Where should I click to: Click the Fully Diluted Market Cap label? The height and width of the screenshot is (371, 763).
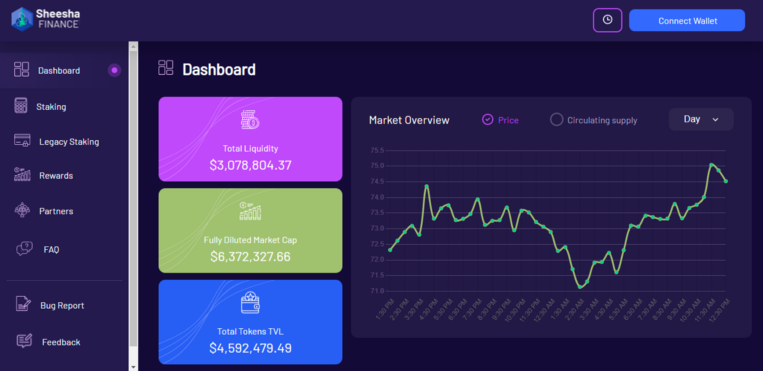pyautogui.click(x=250, y=240)
